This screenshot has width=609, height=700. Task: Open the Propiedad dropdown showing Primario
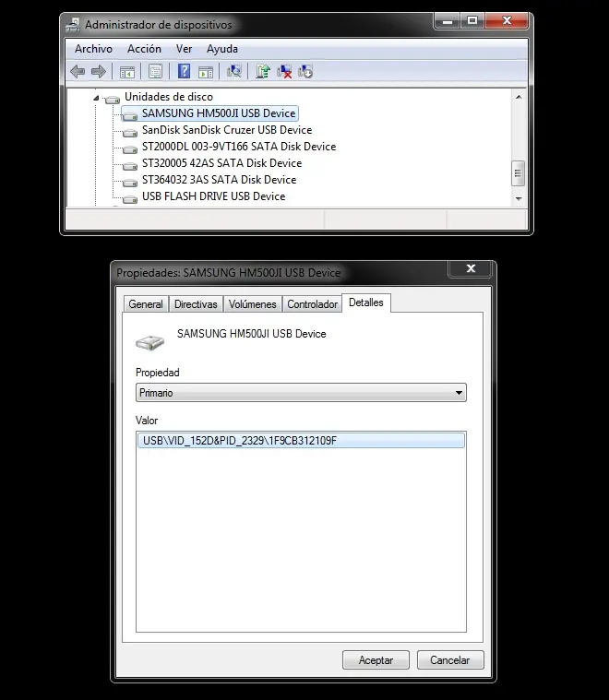click(301, 393)
